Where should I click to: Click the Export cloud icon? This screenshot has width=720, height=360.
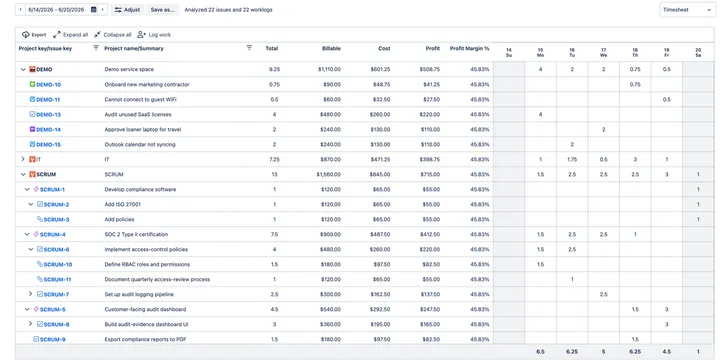[26, 35]
